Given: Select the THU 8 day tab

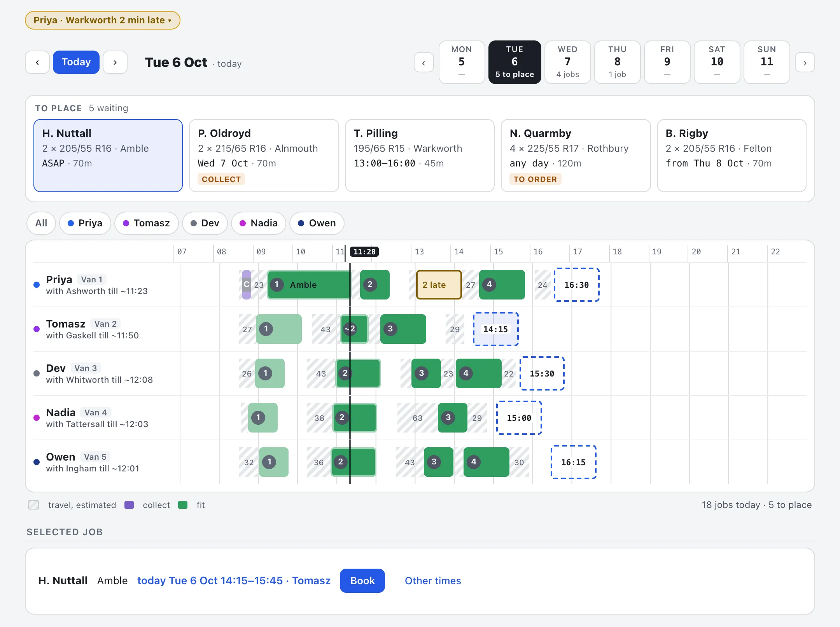Looking at the screenshot, I should click(617, 62).
